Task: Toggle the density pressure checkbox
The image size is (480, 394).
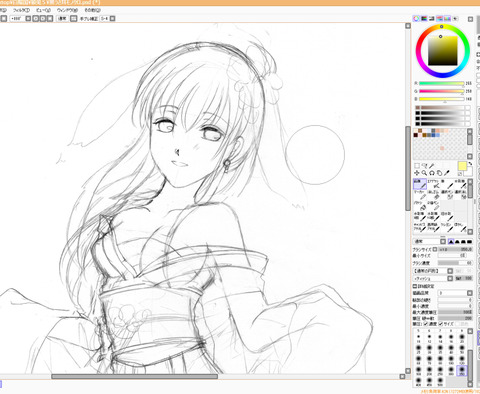Action: point(426,324)
